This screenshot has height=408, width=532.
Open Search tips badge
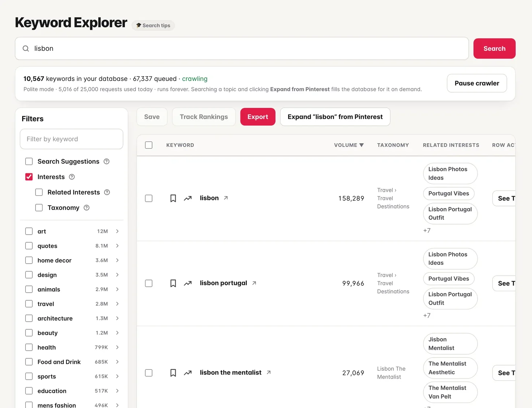[x=153, y=25]
